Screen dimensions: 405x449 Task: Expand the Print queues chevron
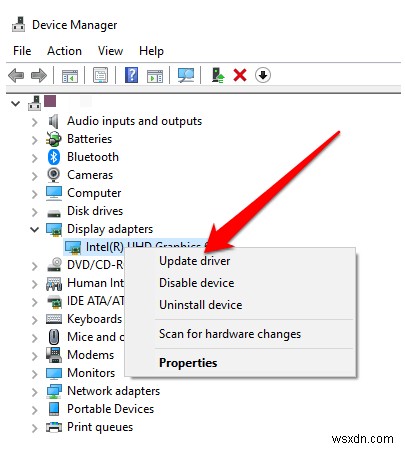[35, 428]
